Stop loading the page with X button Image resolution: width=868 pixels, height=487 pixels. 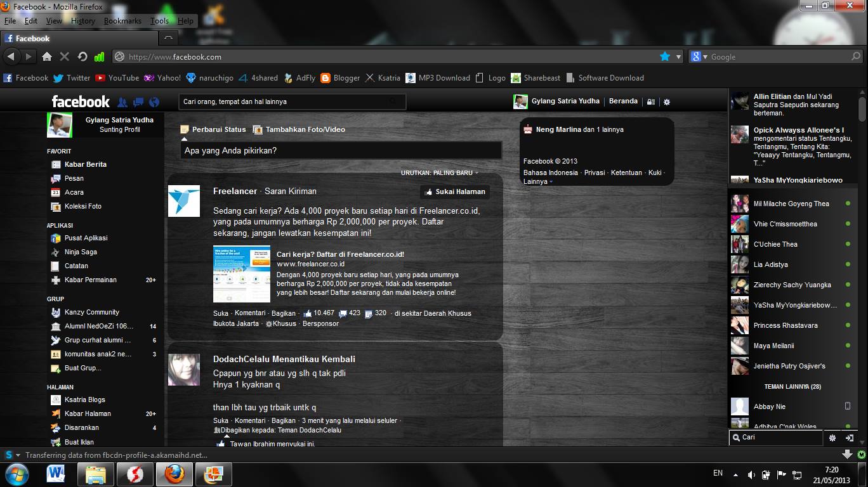click(x=64, y=56)
